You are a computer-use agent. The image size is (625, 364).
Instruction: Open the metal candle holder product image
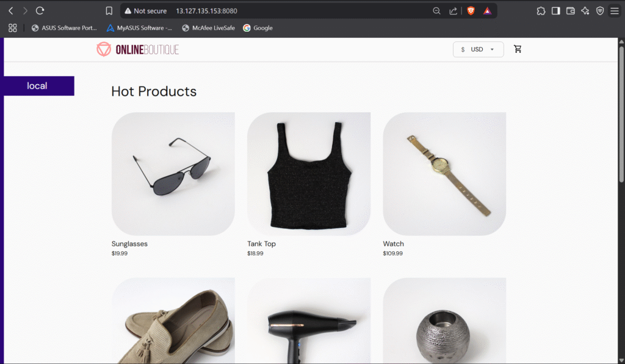click(444, 321)
